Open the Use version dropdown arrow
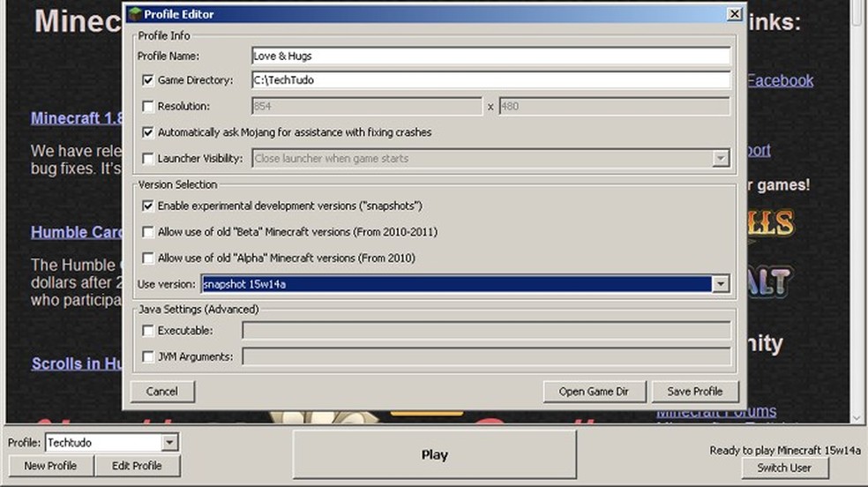The width and height of the screenshot is (868, 487). pyautogui.click(x=720, y=284)
